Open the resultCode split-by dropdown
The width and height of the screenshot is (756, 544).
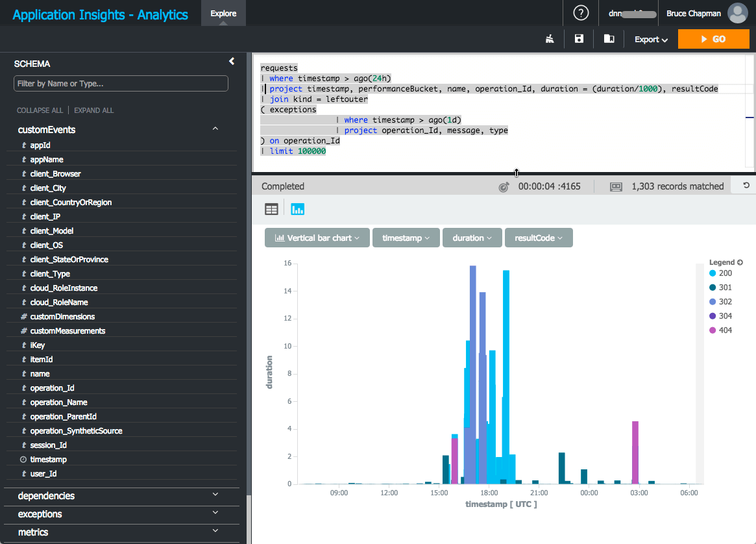(539, 238)
